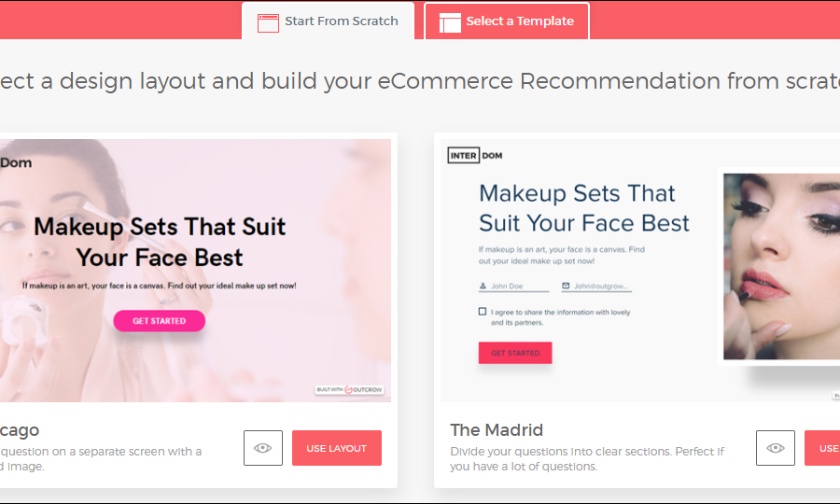The height and width of the screenshot is (504, 840).
Task: Click the INTER DOM logo in the Madrid preview
Action: 475,155
